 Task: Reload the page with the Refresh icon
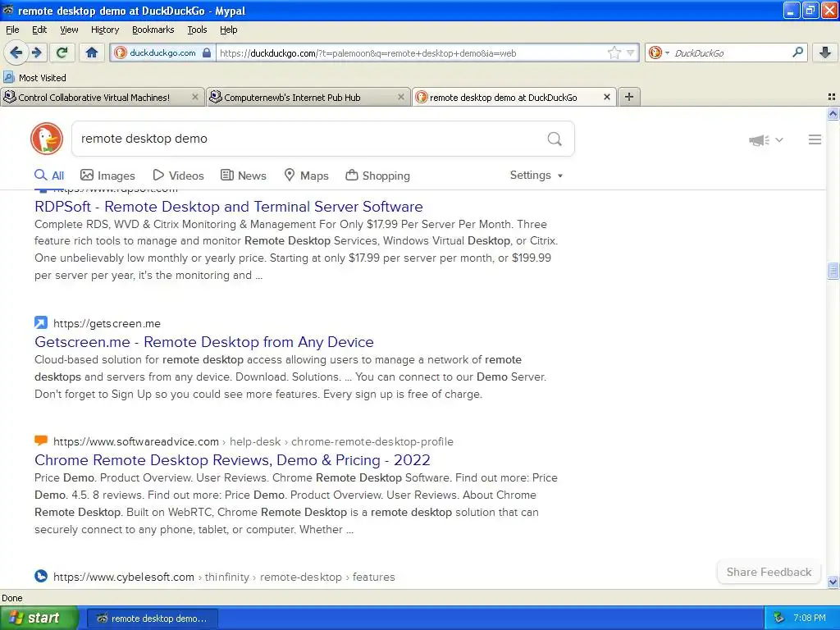[62, 52]
